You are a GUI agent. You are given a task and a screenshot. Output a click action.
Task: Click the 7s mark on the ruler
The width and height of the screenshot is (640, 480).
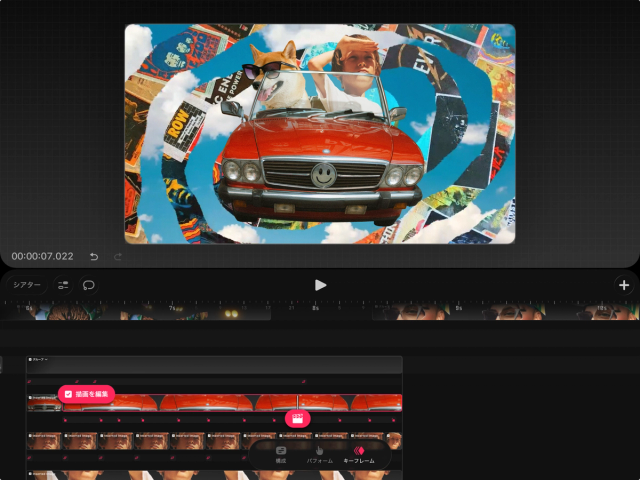coord(172,308)
